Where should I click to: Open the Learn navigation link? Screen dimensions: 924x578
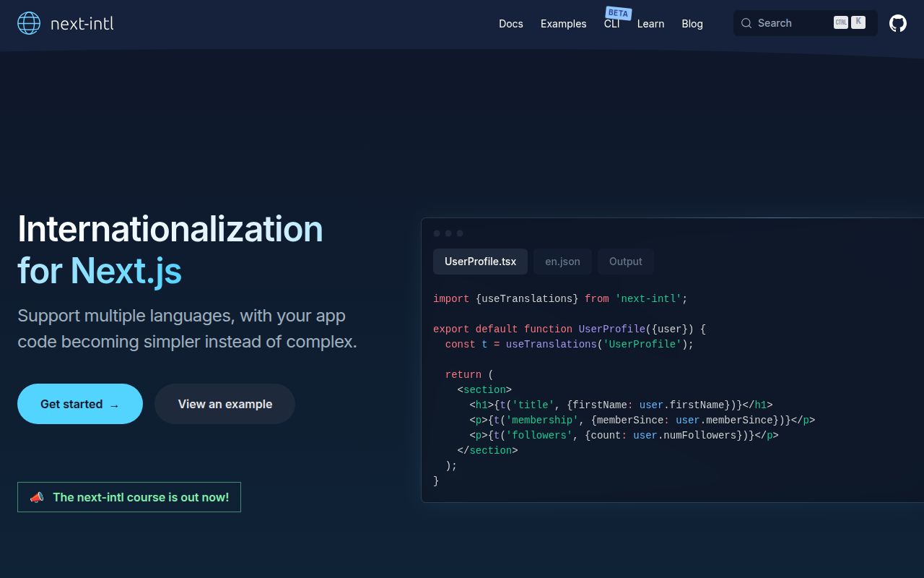650,24
